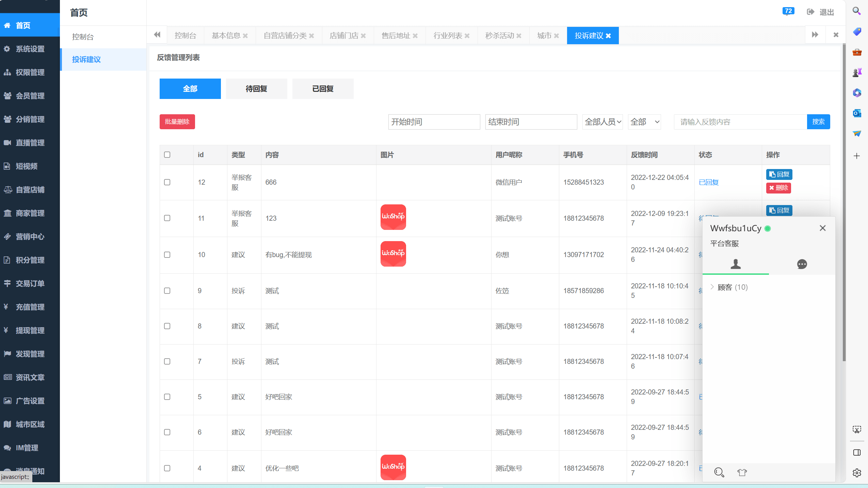This screenshot has height=488, width=868.
Task: Click the 开始时间 date input field
Action: [434, 122]
